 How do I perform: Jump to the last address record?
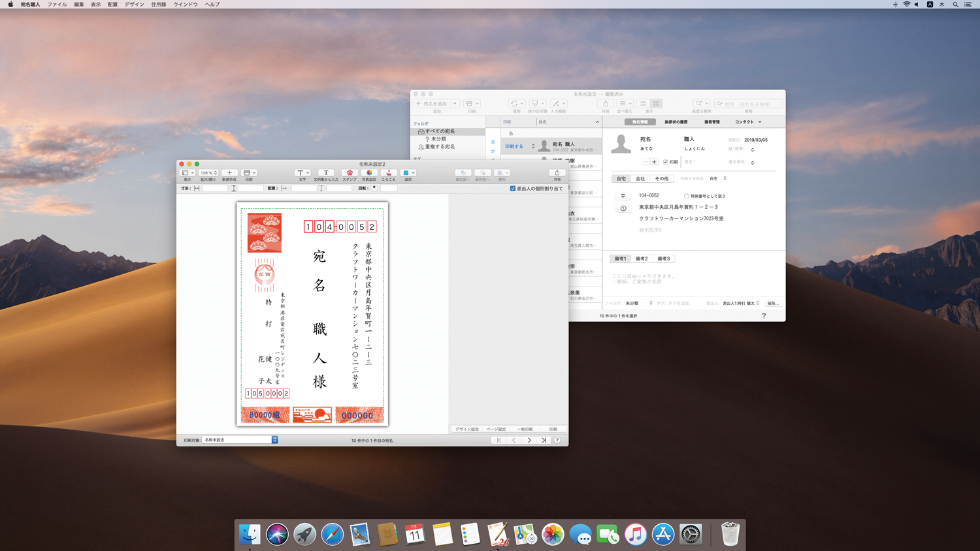[x=544, y=441]
